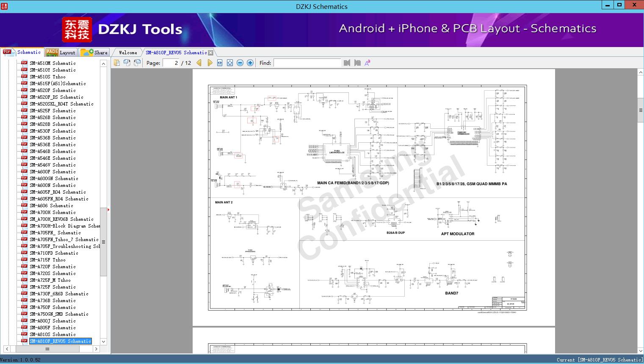Click document viewer scroll-up arrow
The height and width of the screenshot is (364, 644).
(640, 72)
